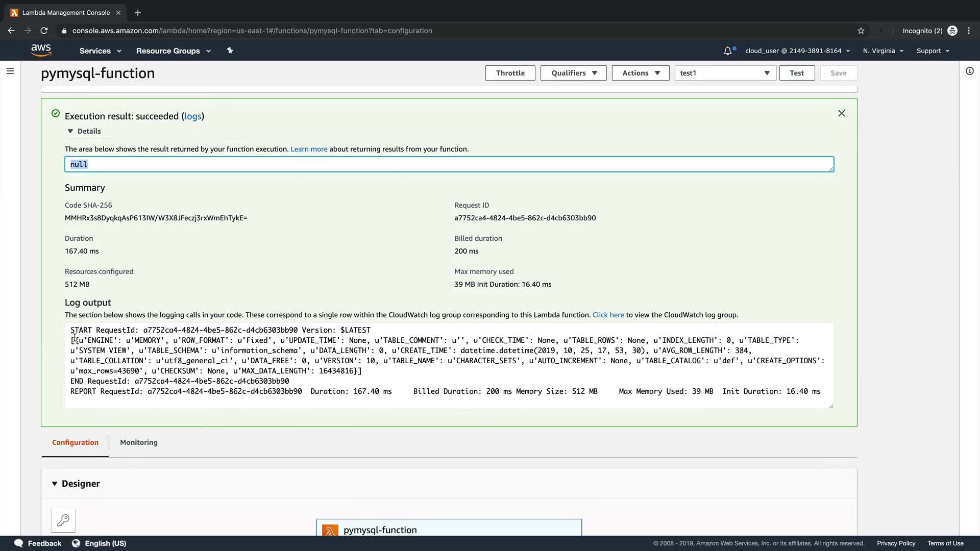Open the hamburger side navigation menu
Image resolution: width=980 pixels, height=551 pixels.
pyautogui.click(x=10, y=71)
